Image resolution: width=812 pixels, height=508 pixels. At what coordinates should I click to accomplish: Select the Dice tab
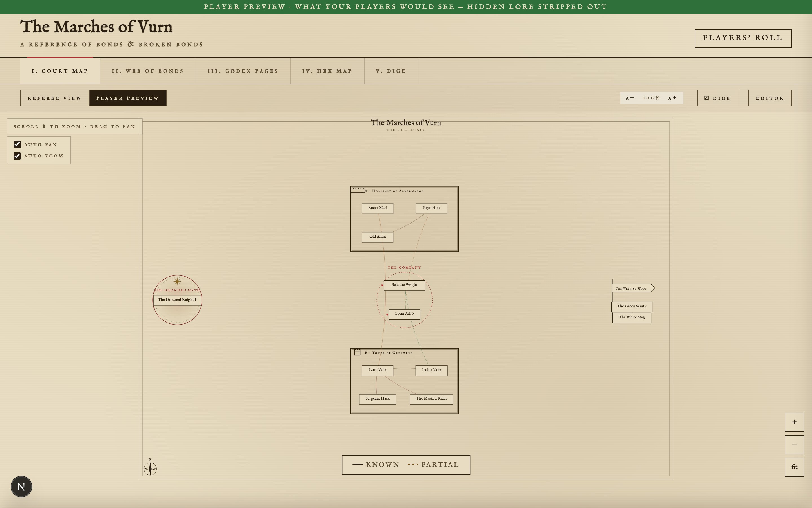point(391,71)
